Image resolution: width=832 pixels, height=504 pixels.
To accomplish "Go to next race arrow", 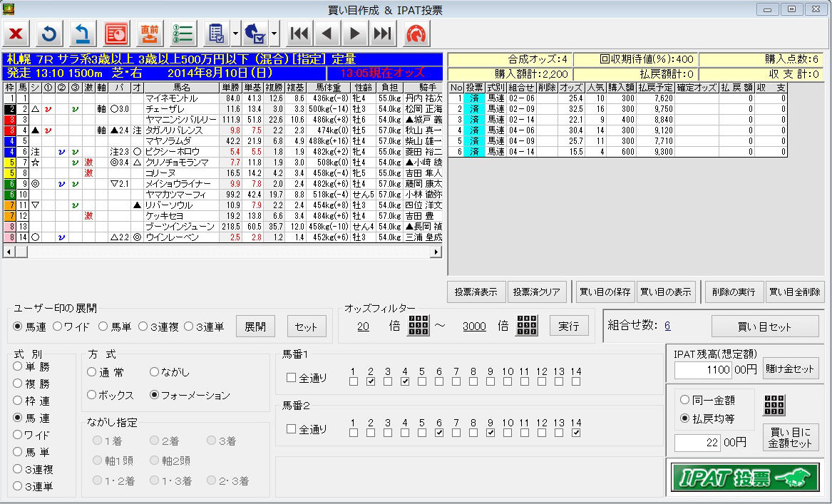I will pyautogui.click(x=354, y=34).
